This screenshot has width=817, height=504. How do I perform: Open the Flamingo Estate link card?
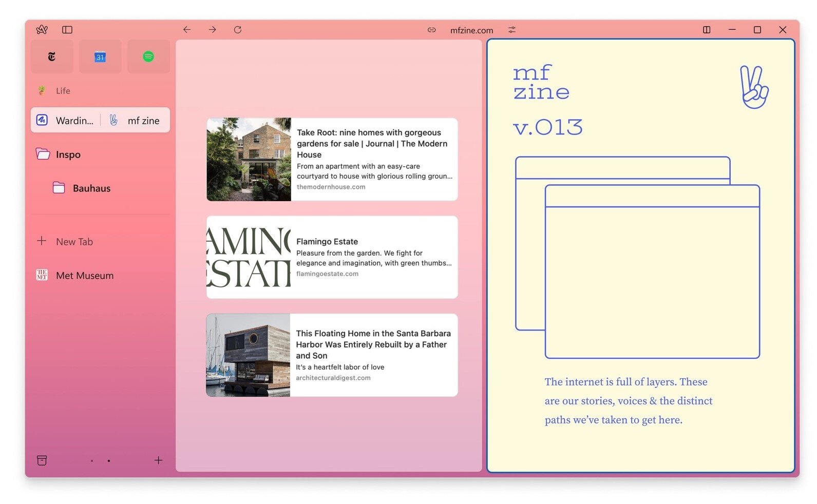point(332,257)
